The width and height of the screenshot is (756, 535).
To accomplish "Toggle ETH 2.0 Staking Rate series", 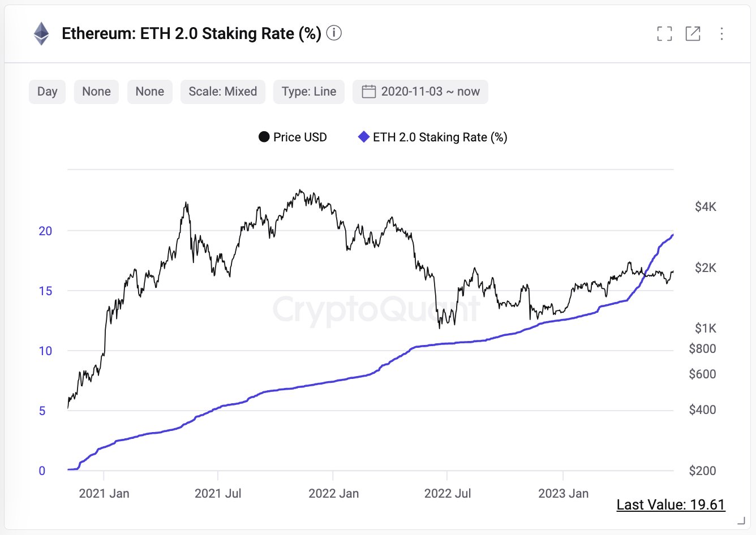I will (440, 137).
